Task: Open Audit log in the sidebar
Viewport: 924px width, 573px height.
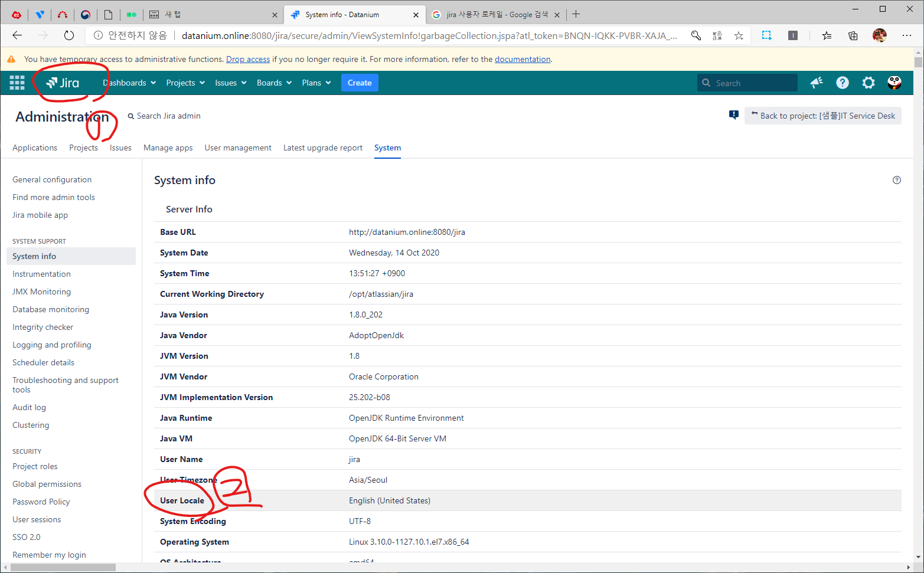Action: coord(29,407)
